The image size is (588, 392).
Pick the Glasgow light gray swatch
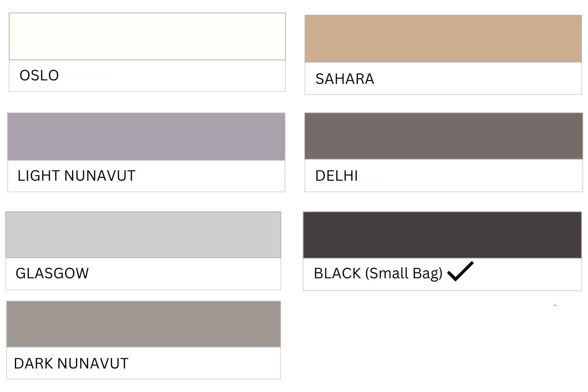pos(143,235)
